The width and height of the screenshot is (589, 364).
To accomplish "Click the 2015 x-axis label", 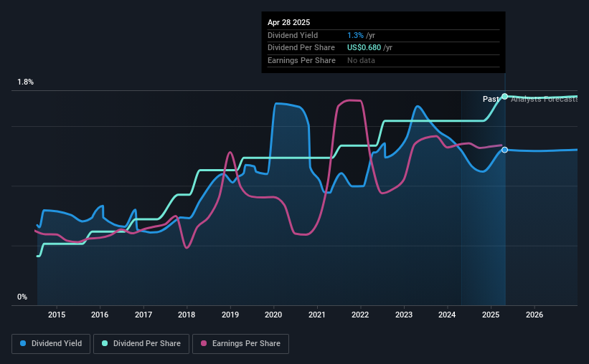I will 57,315.
